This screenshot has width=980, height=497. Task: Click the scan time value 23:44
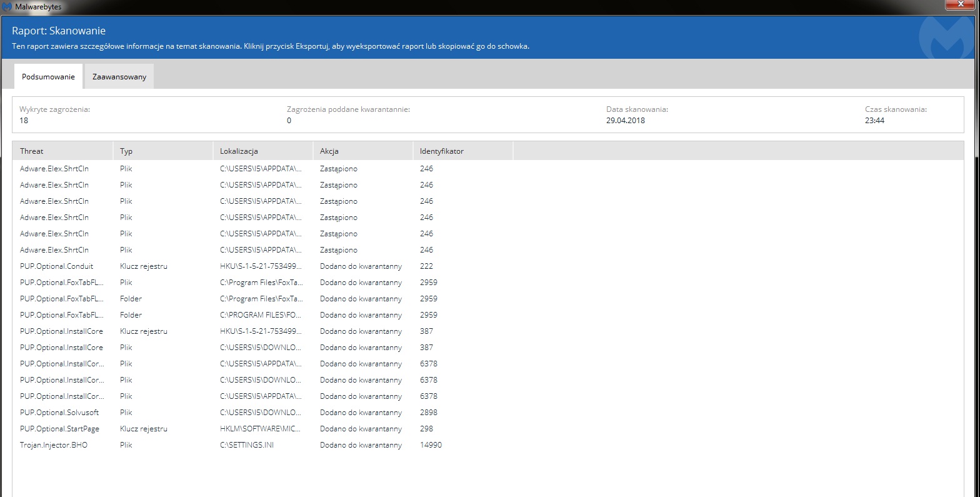874,121
